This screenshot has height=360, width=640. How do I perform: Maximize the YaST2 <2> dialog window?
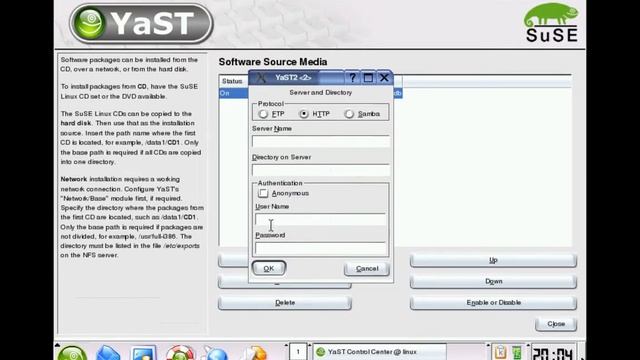pyautogui.click(x=368, y=78)
